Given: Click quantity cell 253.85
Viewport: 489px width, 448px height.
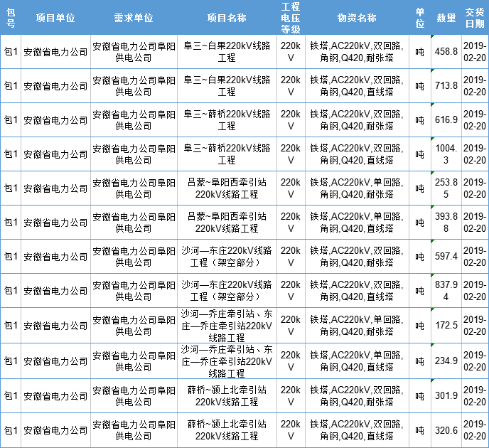Looking at the screenshot, I should click(x=446, y=188).
